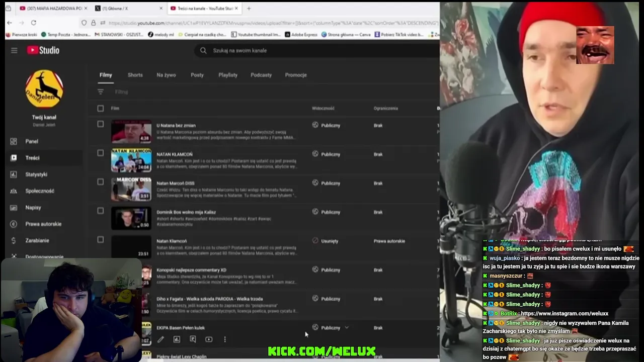This screenshot has width=644, height=362.
Task: Switch to the Posty tab
Action: pos(197,75)
